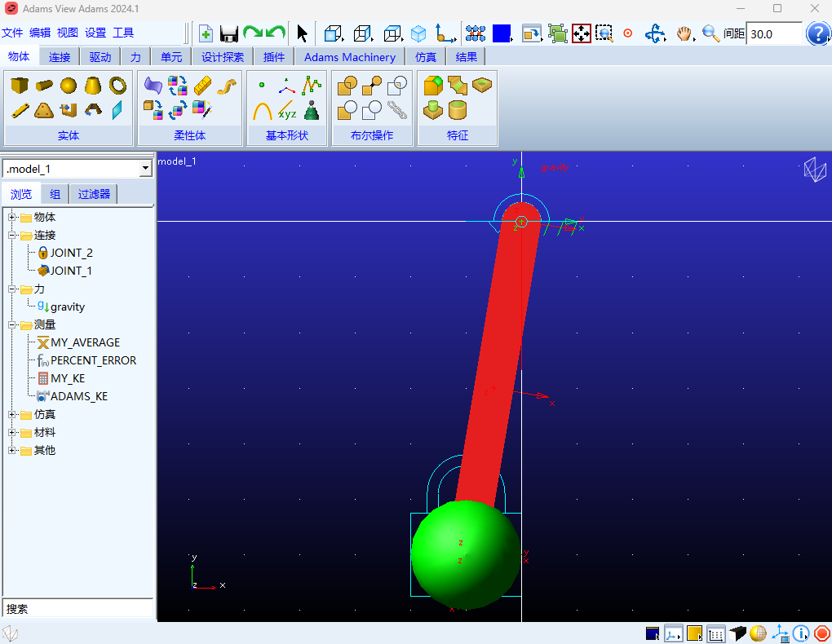Image resolution: width=832 pixels, height=644 pixels.
Task: Click the blue background color swatch
Action: pos(501,33)
